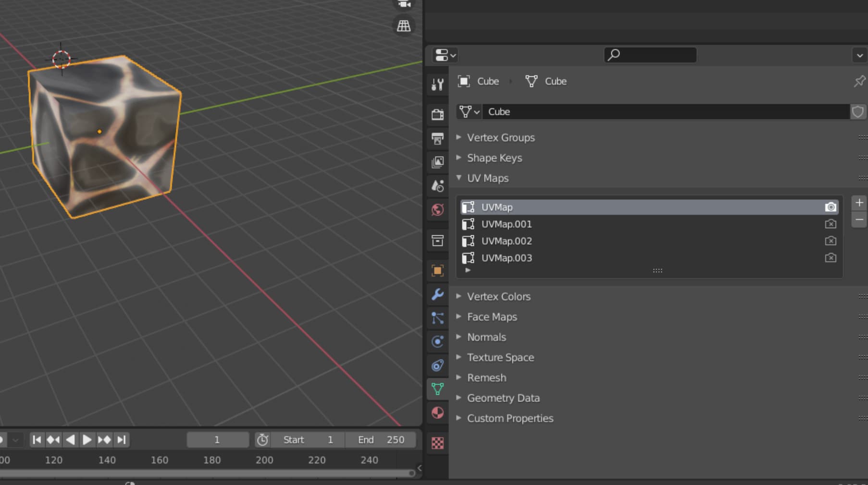Open the Texture Properties checker tab
Viewport: 868px width, 485px height.
click(437, 443)
